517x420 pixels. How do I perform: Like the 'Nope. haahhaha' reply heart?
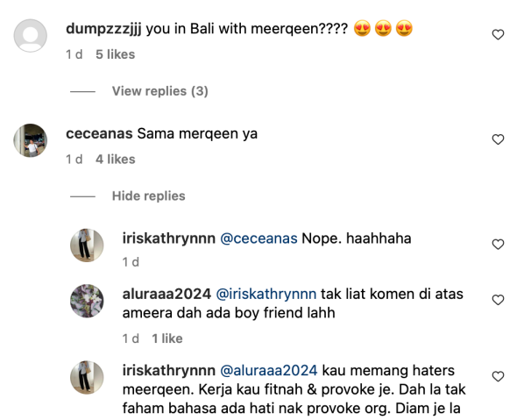pos(498,245)
